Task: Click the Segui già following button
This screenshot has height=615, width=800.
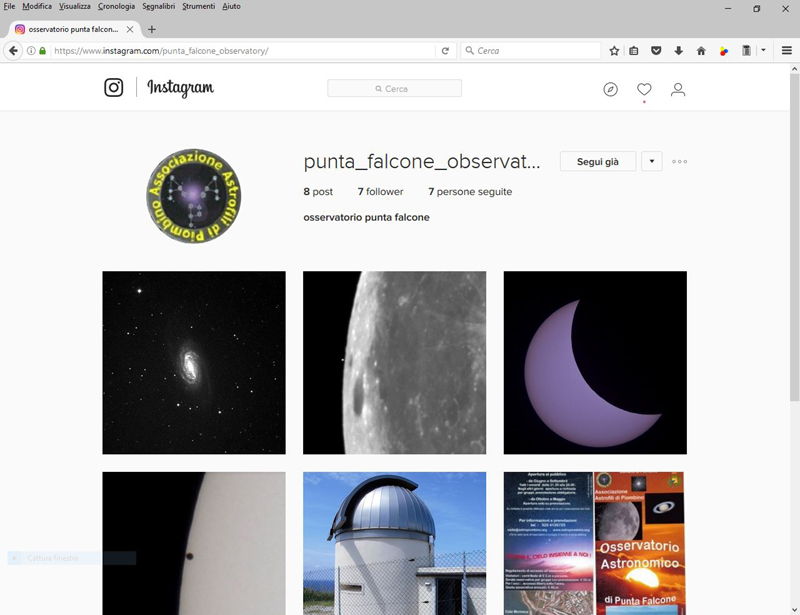Action: pos(598,162)
